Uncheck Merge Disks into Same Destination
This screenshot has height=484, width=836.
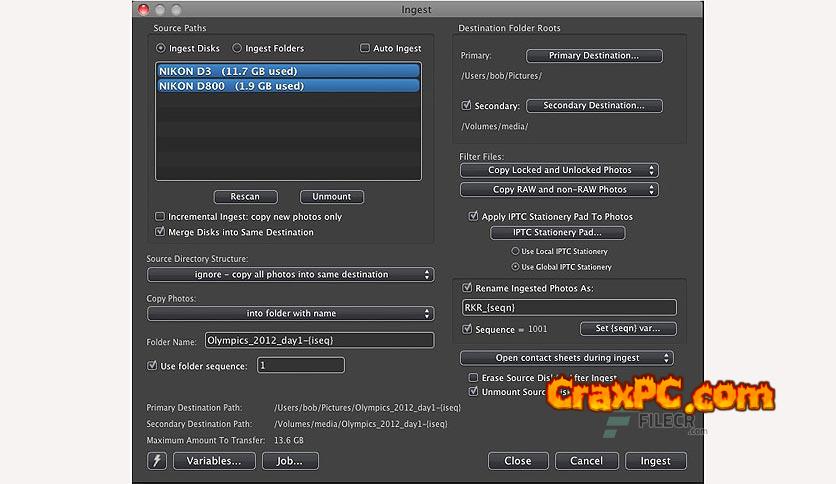tap(160, 232)
